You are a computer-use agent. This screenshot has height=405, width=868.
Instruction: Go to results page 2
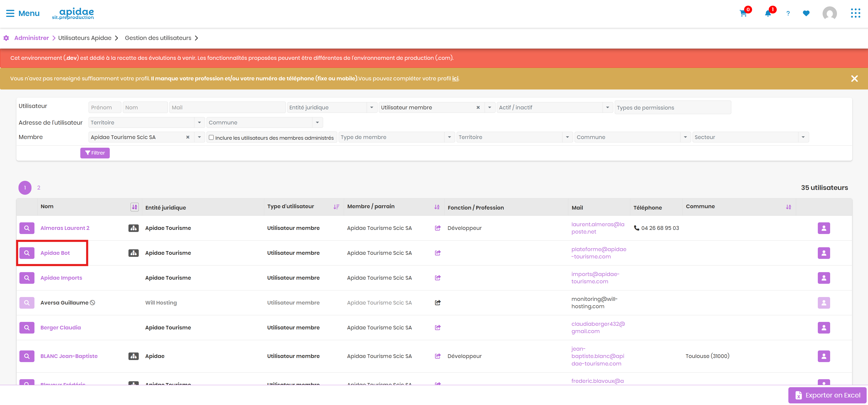39,187
